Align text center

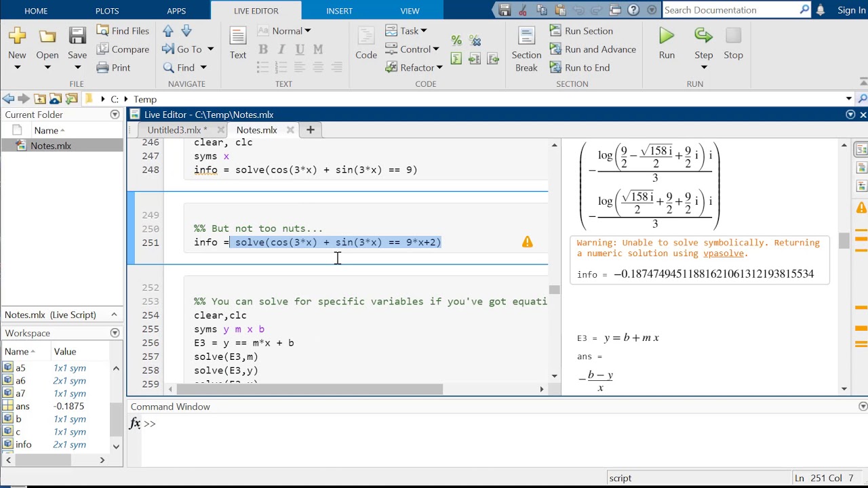(x=318, y=67)
